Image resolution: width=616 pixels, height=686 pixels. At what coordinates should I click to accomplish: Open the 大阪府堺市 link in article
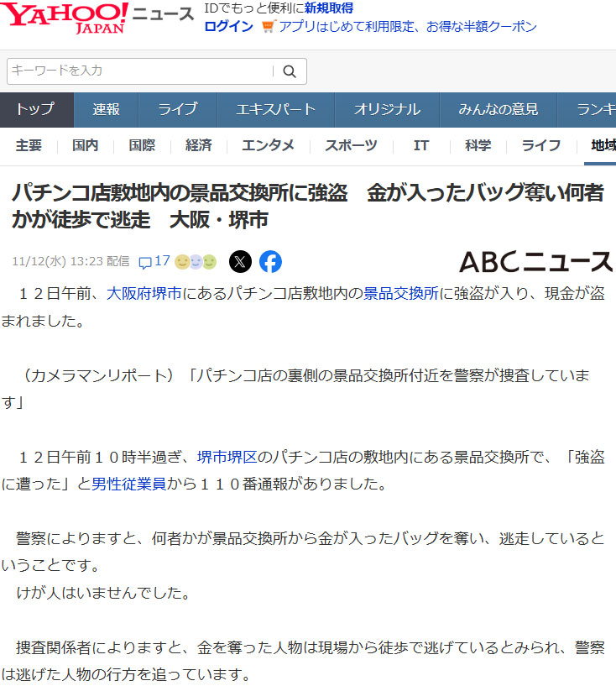coord(144,294)
